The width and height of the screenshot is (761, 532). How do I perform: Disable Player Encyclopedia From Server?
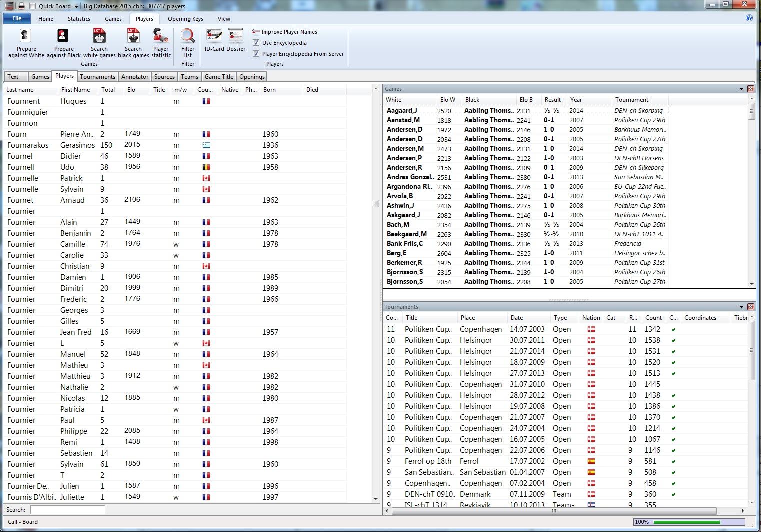pos(256,54)
